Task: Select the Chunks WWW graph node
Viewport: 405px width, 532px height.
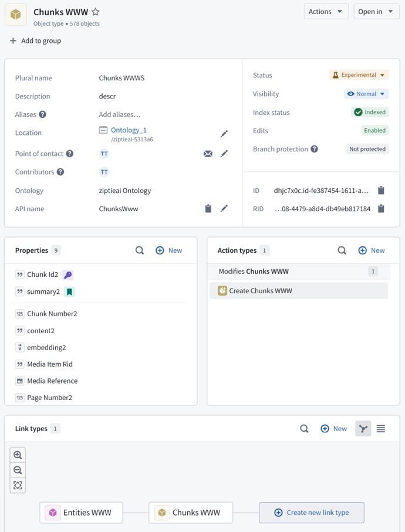Action: (x=191, y=513)
